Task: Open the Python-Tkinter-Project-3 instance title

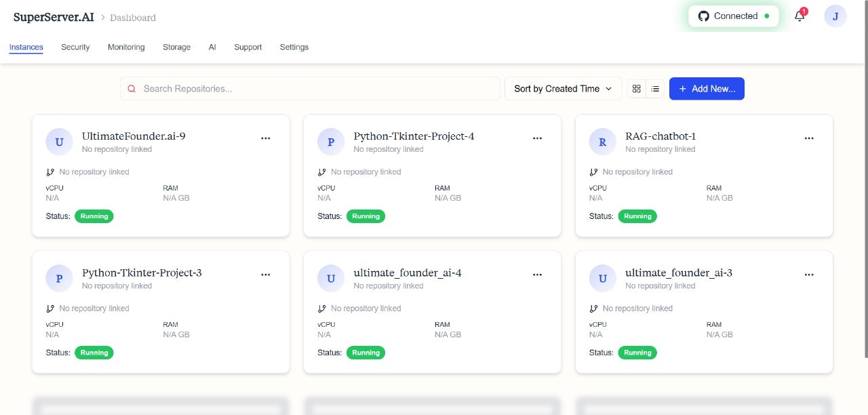Action: point(142,273)
